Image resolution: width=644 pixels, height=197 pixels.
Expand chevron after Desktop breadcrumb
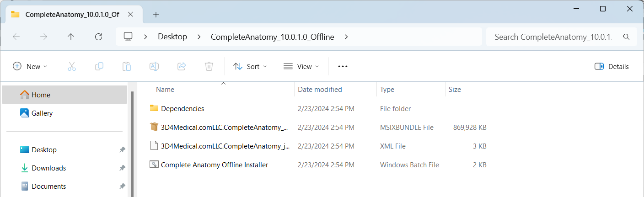point(199,37)
